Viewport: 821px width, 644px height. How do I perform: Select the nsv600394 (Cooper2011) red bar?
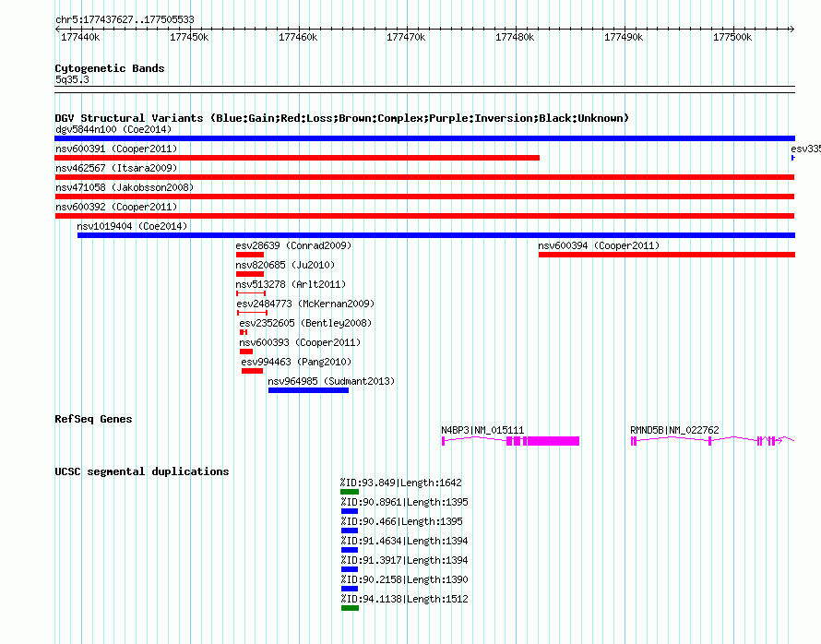click(x=667, y=255)
